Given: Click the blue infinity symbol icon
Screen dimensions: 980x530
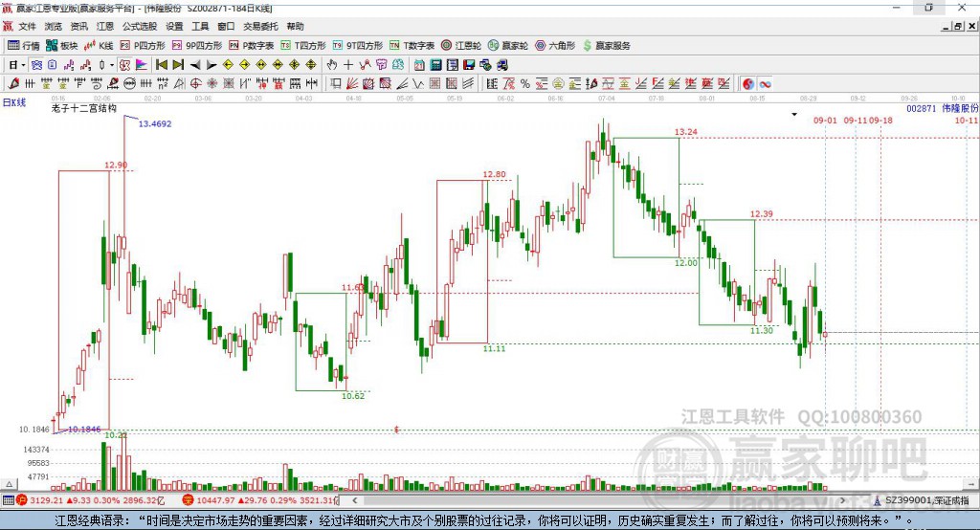Looking at the screenshot, I should click(765, 84).
